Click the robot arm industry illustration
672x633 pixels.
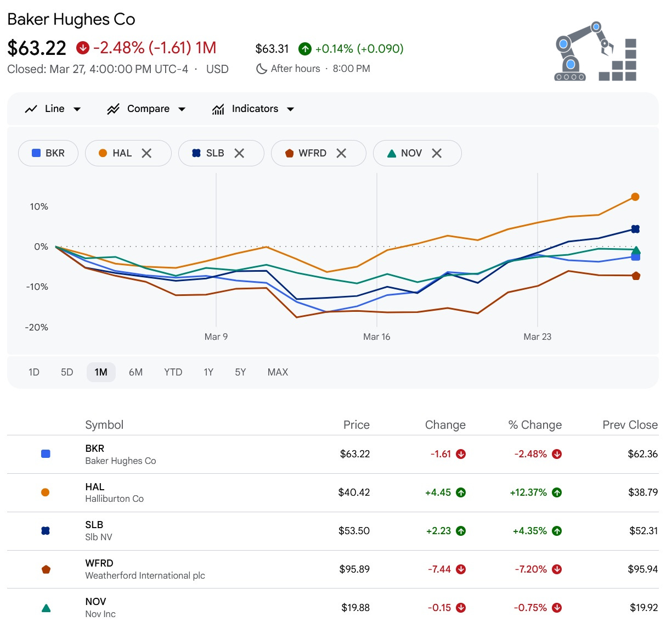pos(595,51)
